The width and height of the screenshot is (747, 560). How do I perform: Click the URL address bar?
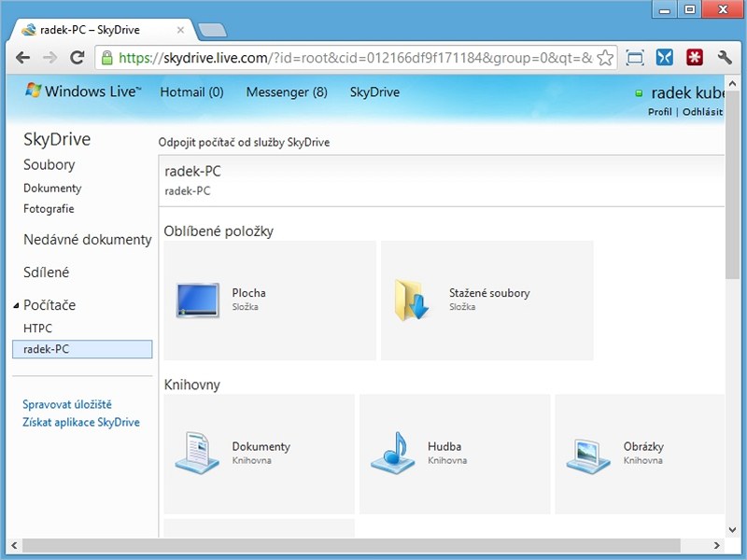coord(355,58)
